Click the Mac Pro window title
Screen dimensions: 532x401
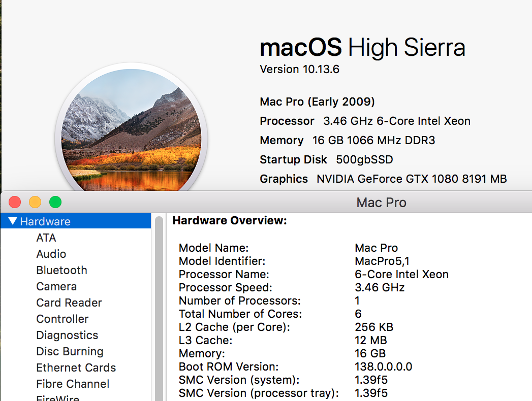click(x=381, y=203)
